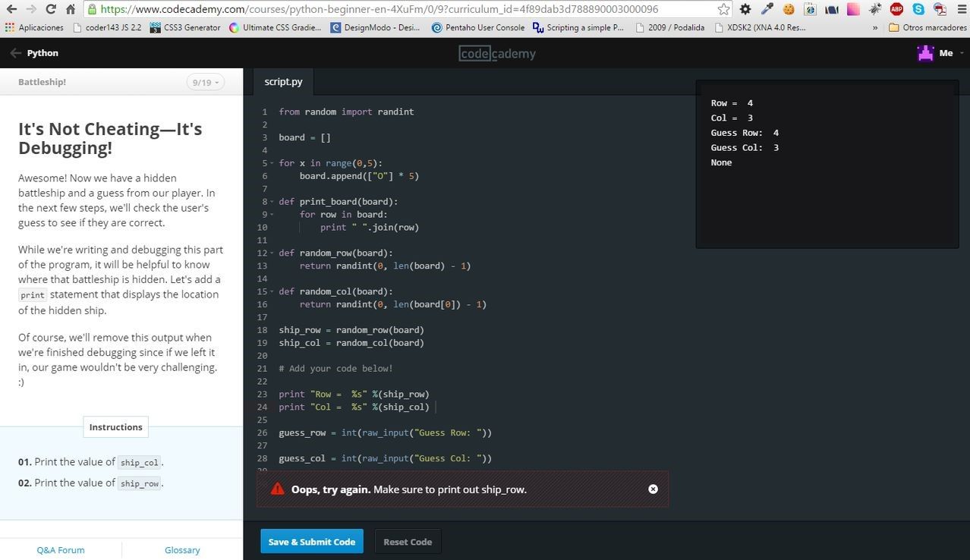Open the Skype extension icon
Image resolution: width=970 pixels, height=560 pixels.
919,8
